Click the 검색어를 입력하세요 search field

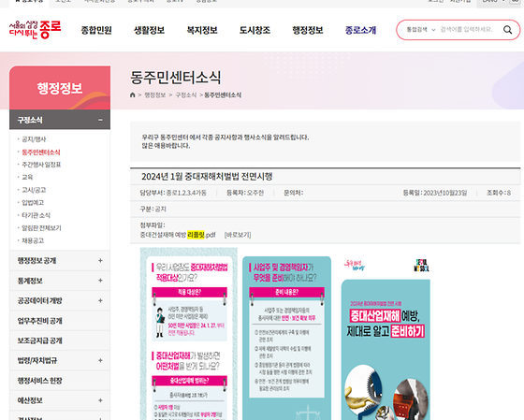coord(466,29)
